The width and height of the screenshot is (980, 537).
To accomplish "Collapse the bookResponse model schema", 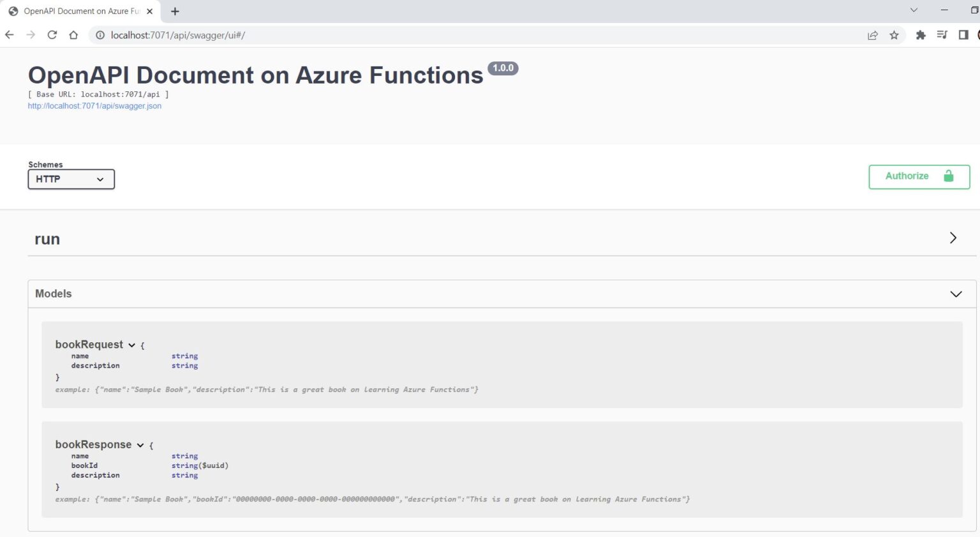I will point(140,445).
